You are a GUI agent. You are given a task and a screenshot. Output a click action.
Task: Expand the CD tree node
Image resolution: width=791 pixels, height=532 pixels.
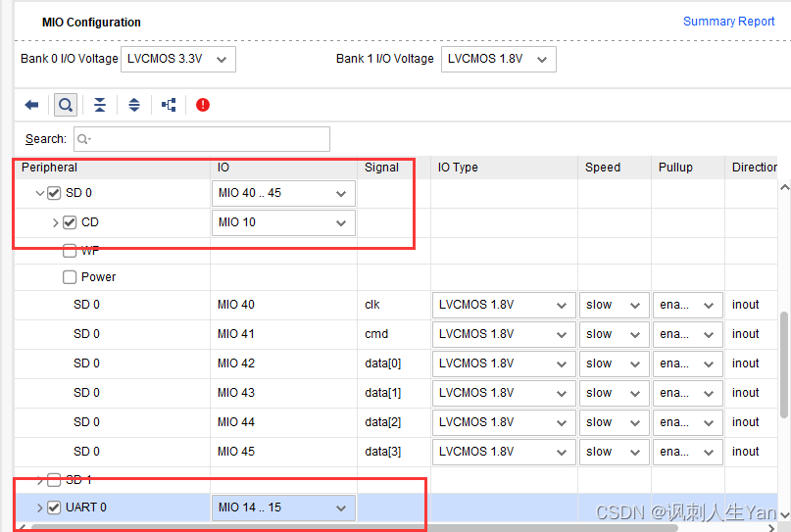click(56, 222)
